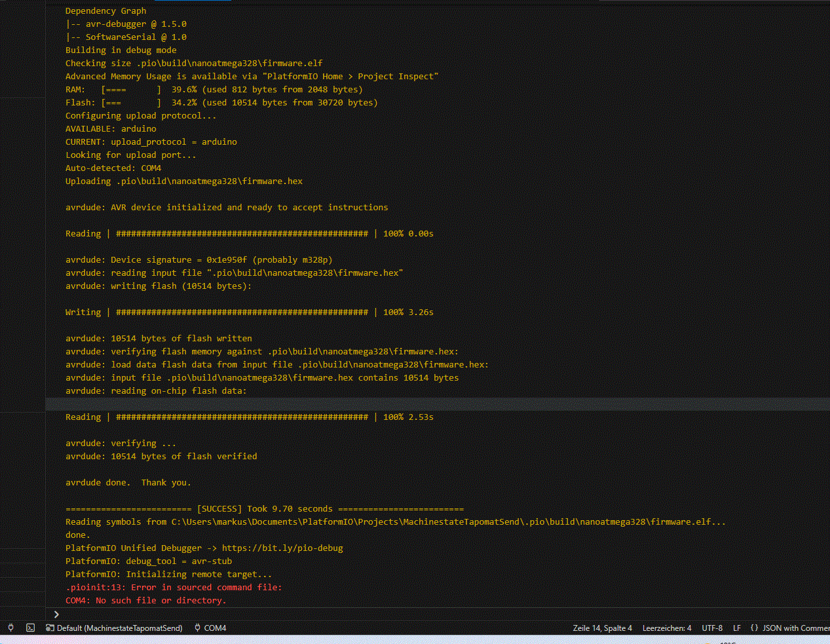Screen dimensions: 830x644
Task: Open the https://bit.ly/pio-debug link
Action: (282, 548)
